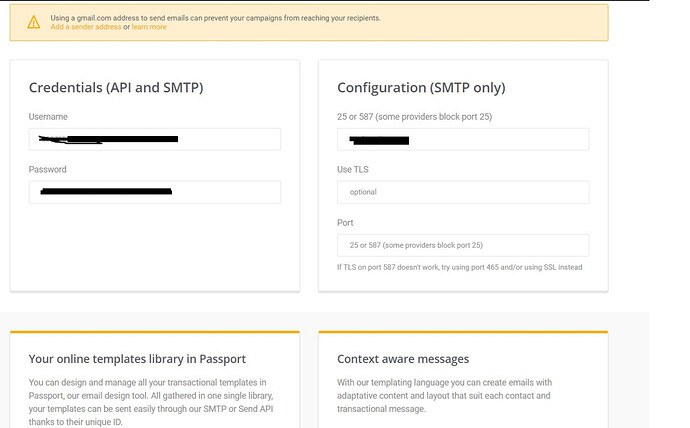
Task: Click the Use TLS field showing 'optional'
Action: click(x=463, y=192)
